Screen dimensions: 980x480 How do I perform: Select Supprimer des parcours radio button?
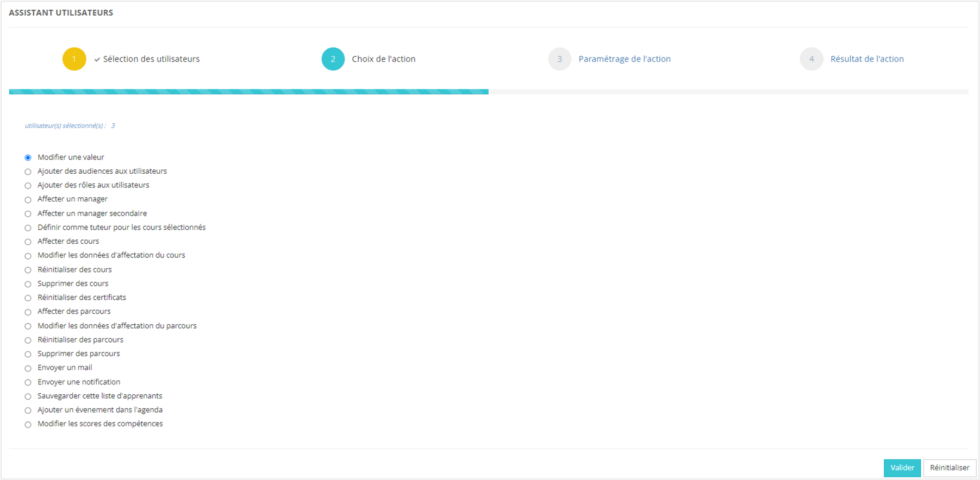(28, 354)
